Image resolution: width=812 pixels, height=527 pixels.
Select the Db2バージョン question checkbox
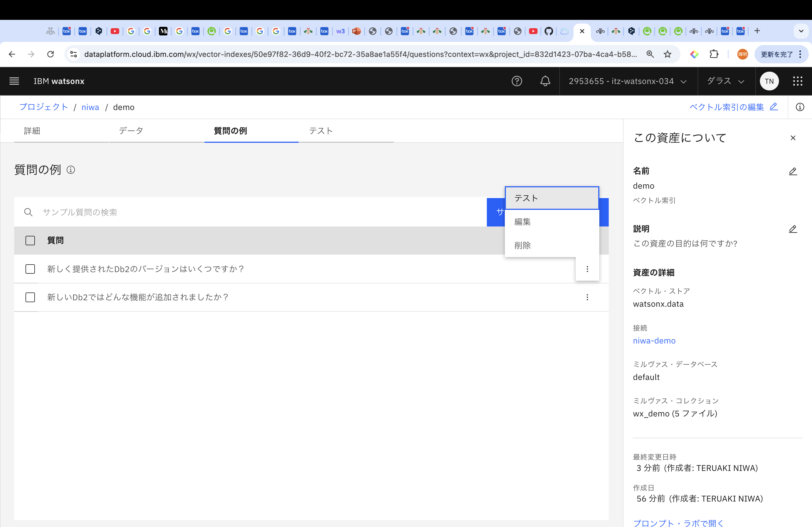tap(30, 269)
